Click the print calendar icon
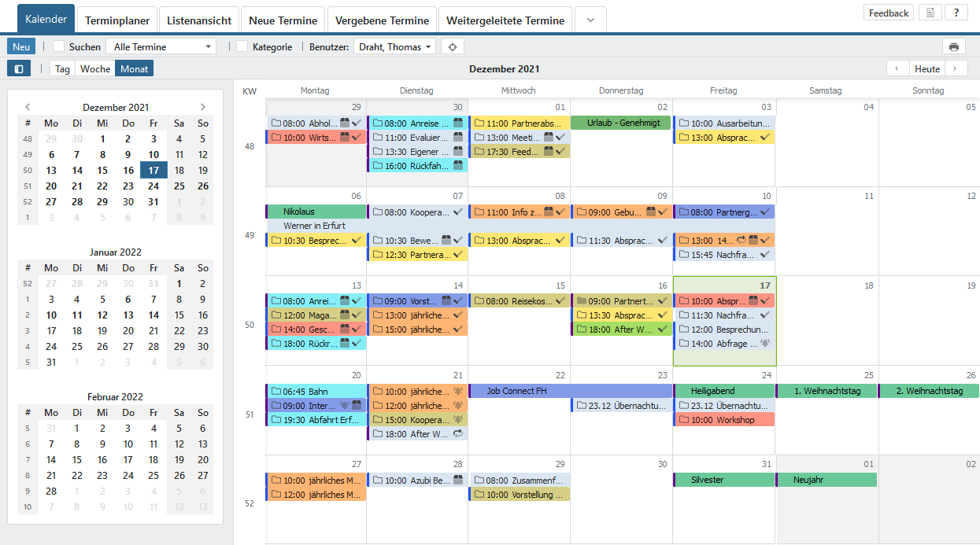The height and width of the screenshot is (545, 980). (953, 46)
